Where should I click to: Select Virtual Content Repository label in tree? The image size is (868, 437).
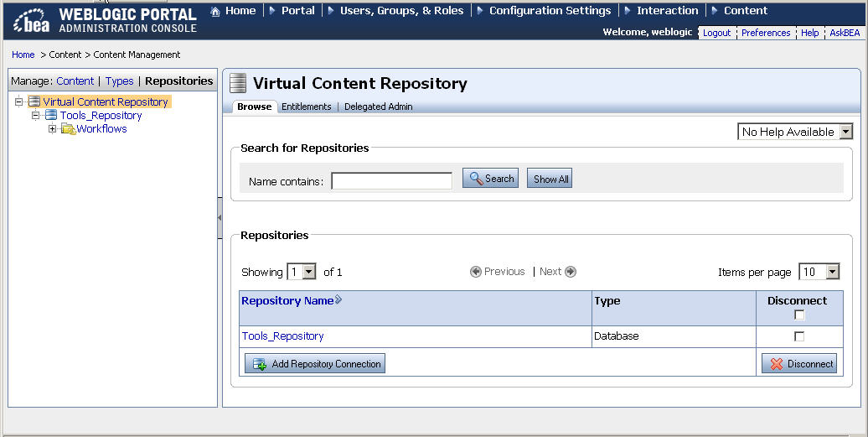106,102
